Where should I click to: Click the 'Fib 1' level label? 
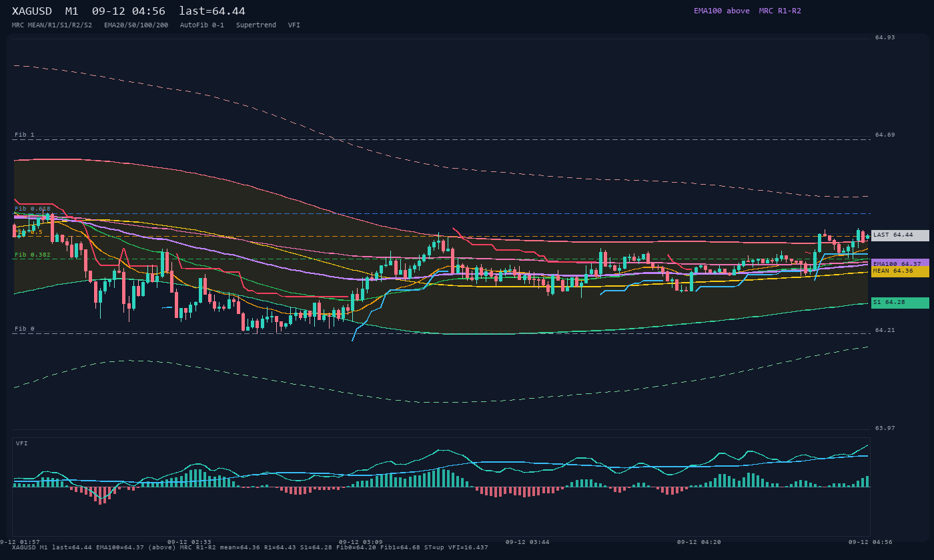coord(25,135)
